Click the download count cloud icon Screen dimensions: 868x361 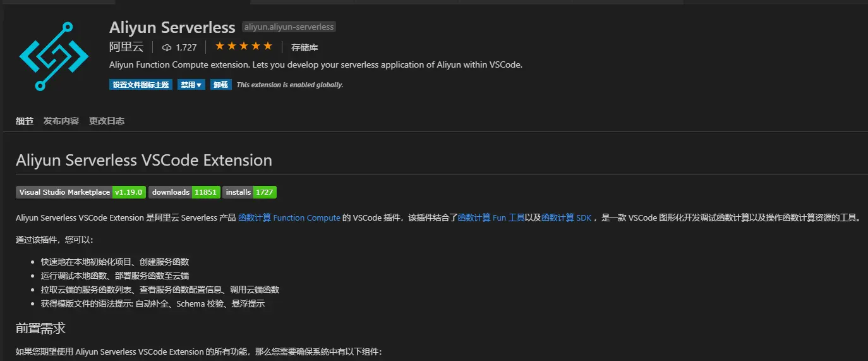coord(167,47)
